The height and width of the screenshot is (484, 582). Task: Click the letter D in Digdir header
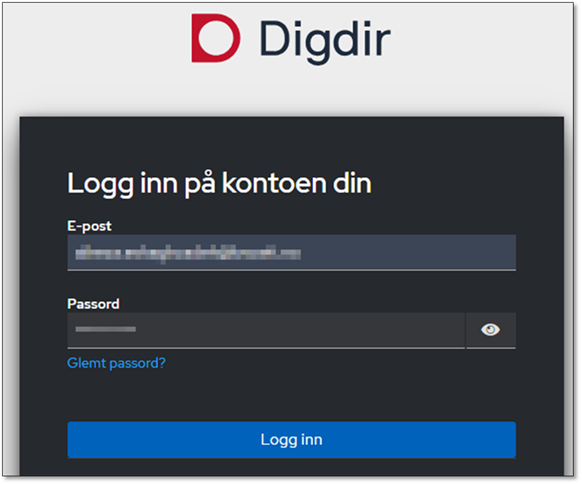[275, 38]
